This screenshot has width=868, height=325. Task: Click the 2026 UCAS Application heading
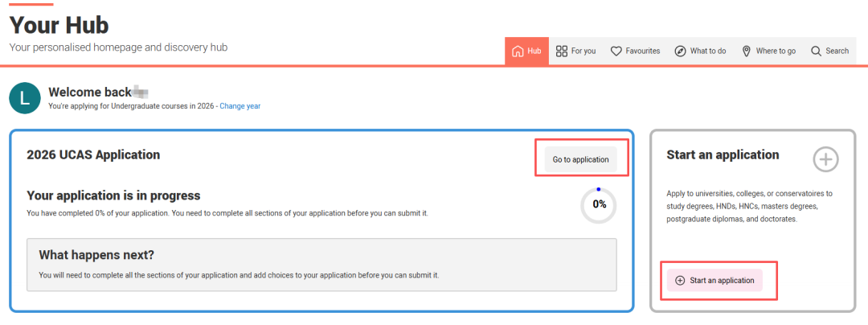93,154
